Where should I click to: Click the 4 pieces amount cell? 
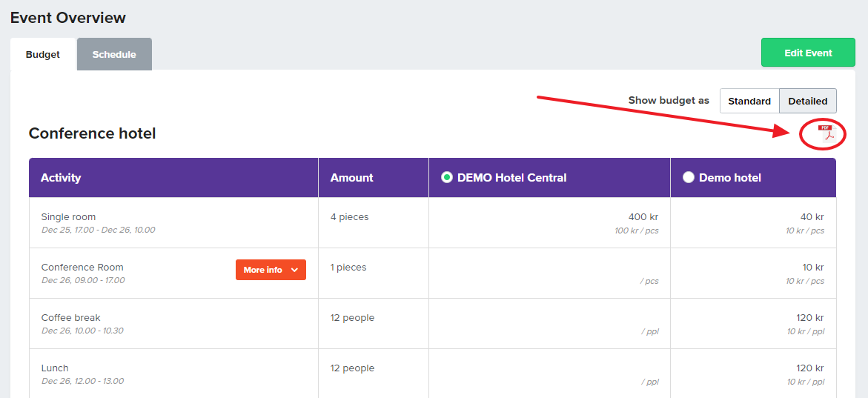point(374,222)
